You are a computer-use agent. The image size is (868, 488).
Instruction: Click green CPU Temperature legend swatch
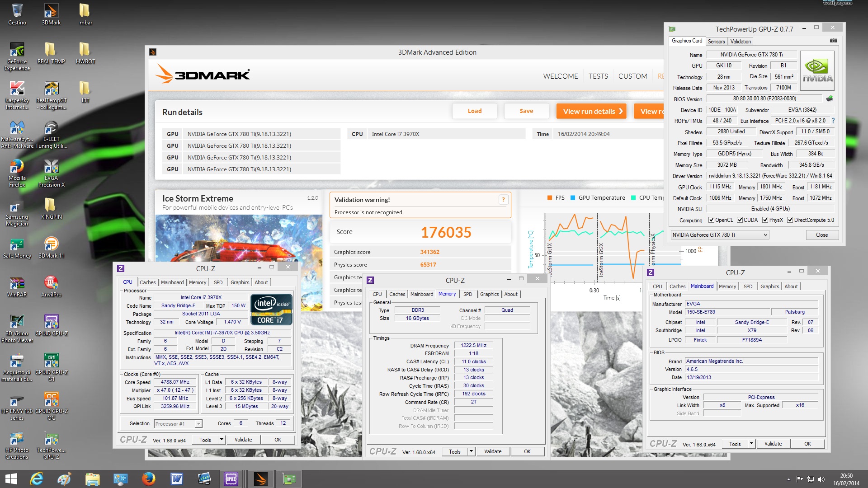[633, 198]
